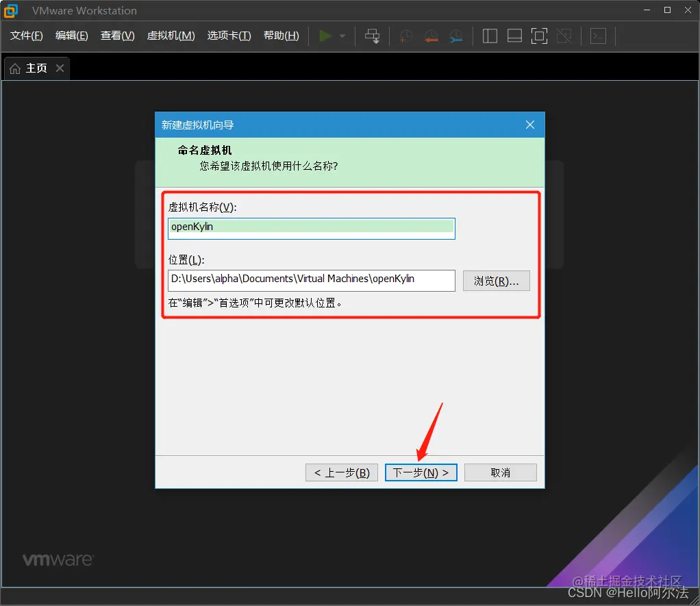This screenshot has height=606, width=700.
Task: Open the power options dropdown arrow
Action: point(341,36)
